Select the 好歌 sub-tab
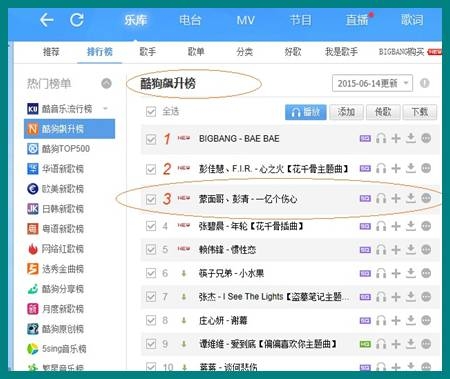 click(x=293, y=52)
